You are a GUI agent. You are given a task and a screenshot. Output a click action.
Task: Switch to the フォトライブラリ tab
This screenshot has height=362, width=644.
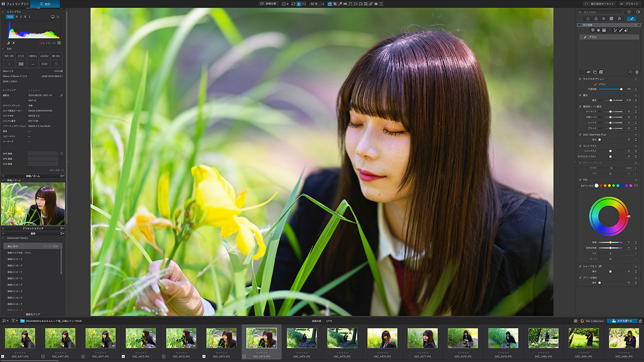pos(14,4)
